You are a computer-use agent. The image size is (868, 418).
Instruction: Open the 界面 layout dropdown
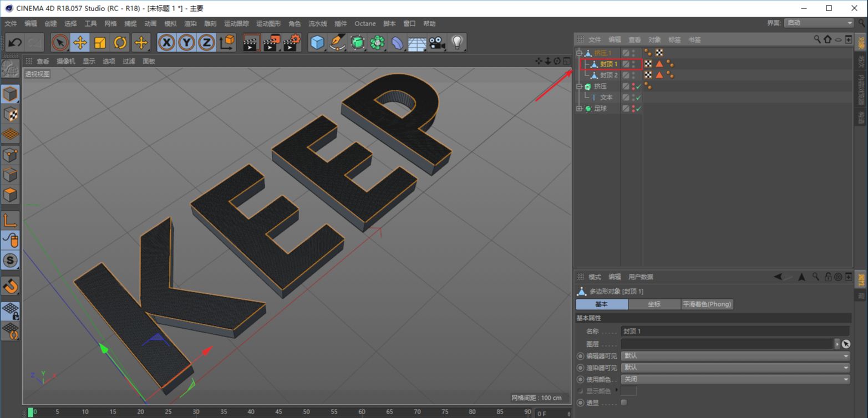point(819,23)
